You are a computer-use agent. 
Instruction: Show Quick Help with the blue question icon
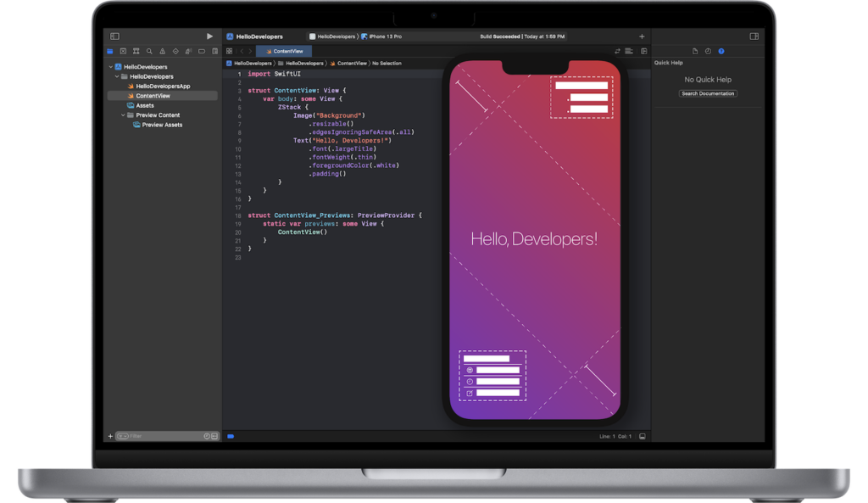click(x=721, y=49)
